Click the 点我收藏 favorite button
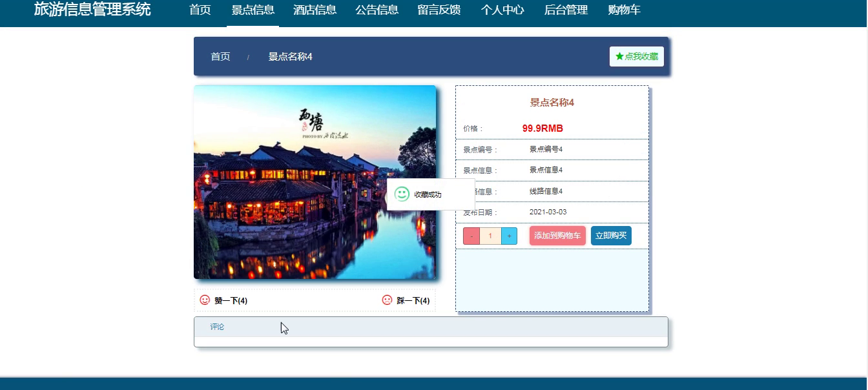 (637, 57)
